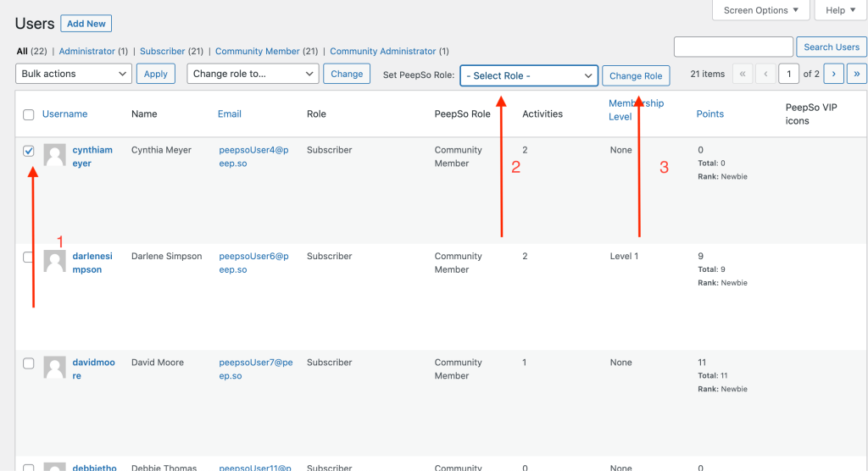Filter by All users
This screenshot has height=471, width=868.
(22, 51)
